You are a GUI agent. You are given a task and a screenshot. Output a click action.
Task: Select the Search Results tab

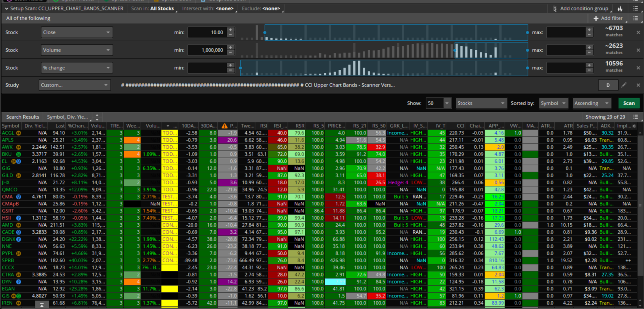coord(23,117)
